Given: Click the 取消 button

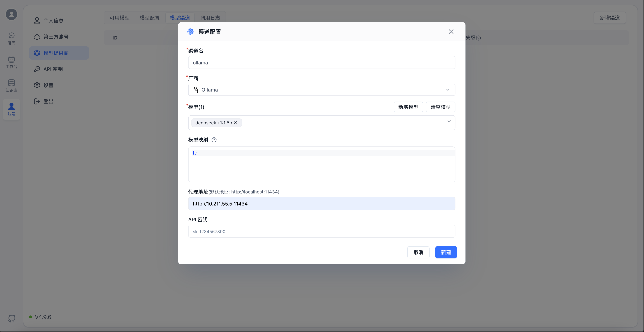Looking at the screenshot, I should (x=418, y=252).
